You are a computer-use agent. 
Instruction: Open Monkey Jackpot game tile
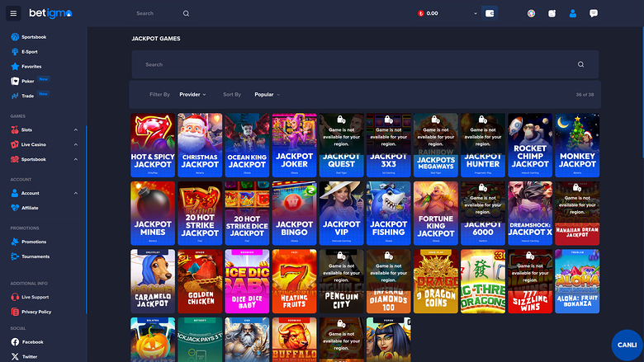point(577,145)
